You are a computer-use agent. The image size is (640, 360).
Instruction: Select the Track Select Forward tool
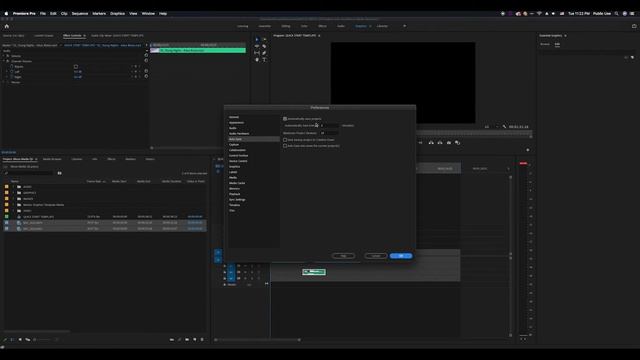click(x=264, y=40)
